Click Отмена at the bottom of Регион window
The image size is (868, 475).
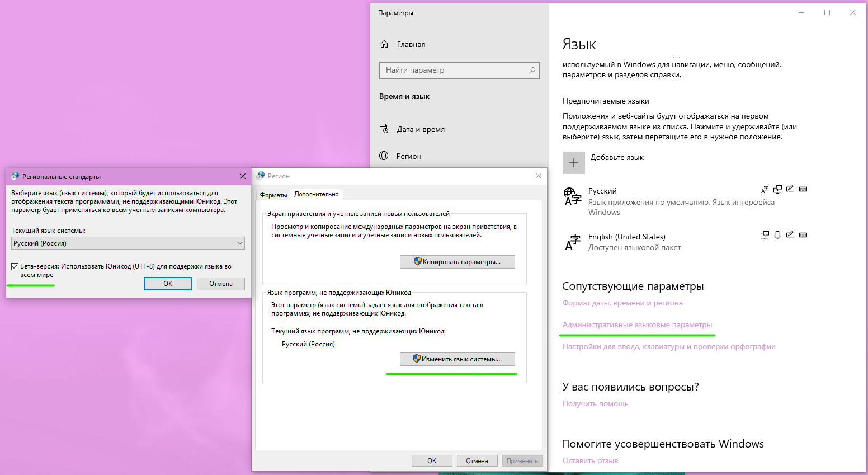pyautogui.click(x=477, y=461)
